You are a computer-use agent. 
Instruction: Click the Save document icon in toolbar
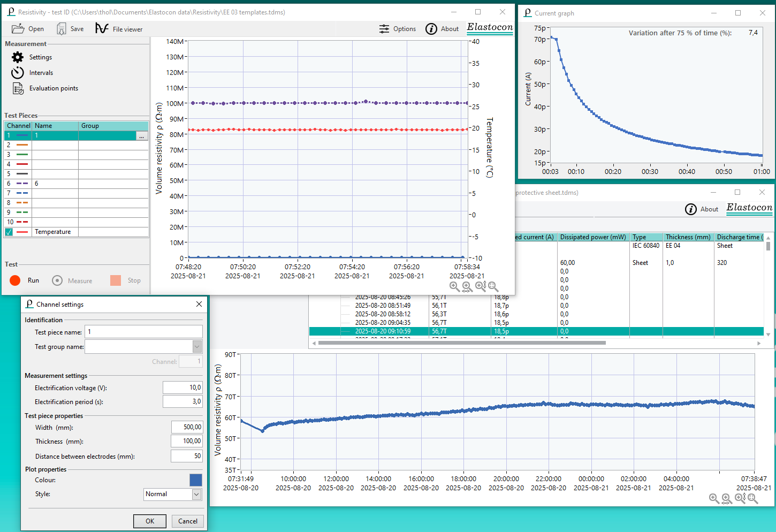[62, 29]
